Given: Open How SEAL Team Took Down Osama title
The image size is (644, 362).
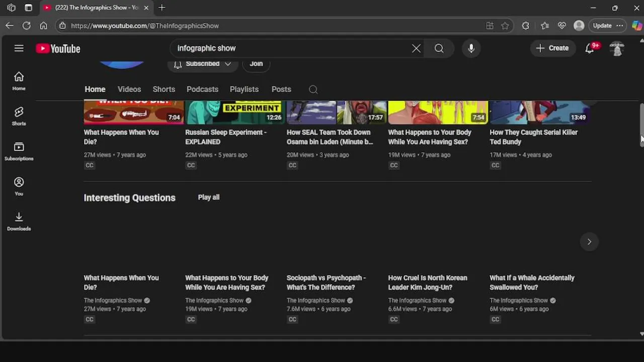Looking at the screenshot, I should tap(330, 137).
